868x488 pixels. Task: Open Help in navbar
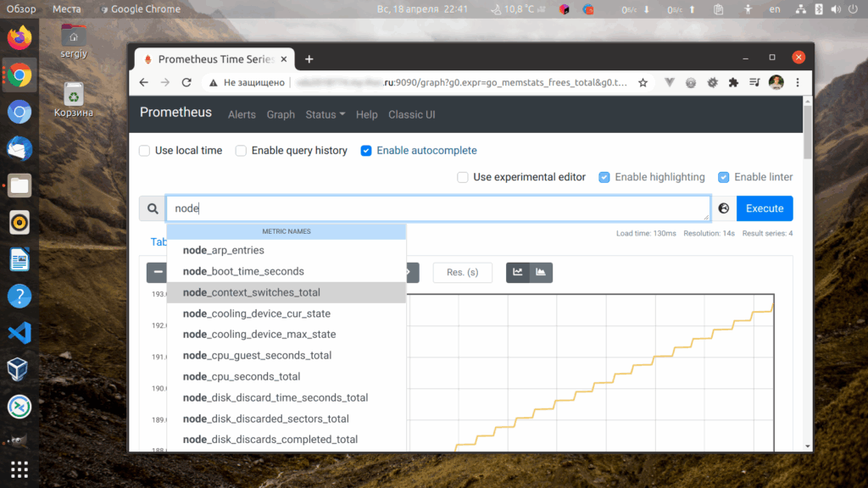click(x=366, y=114)
